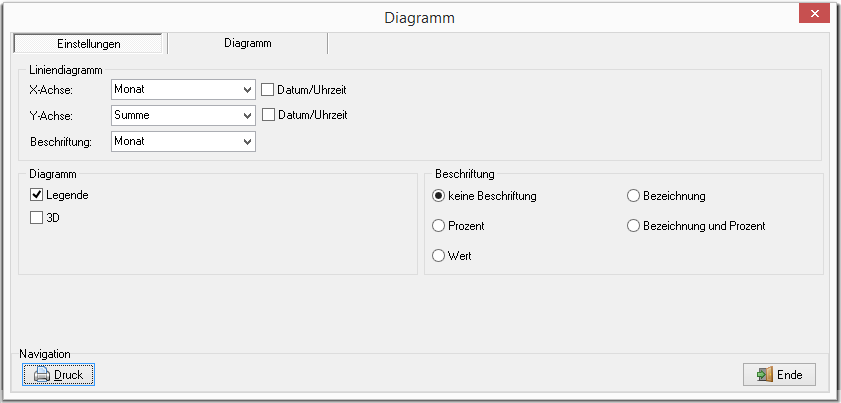Close the Diagramm window
Image resolution: width=841 pixels, height=403 pixels.
point(814,14)
